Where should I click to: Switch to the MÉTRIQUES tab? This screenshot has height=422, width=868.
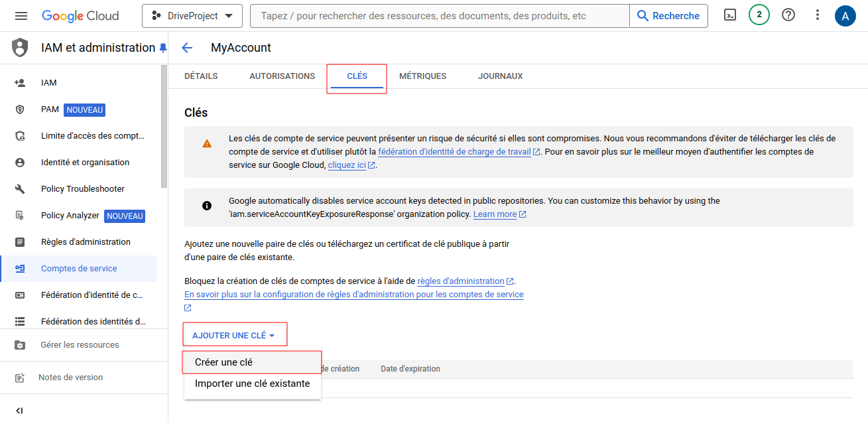[422, 76]
